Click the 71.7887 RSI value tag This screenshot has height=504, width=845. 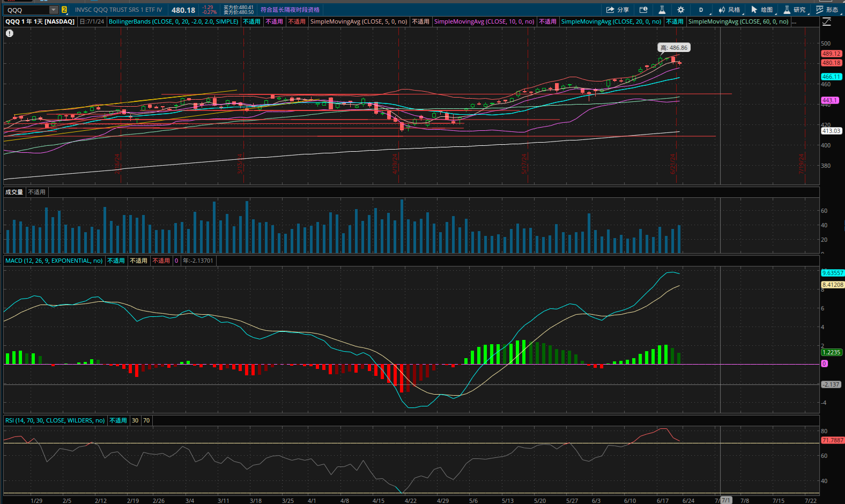[x=833, y=440]
